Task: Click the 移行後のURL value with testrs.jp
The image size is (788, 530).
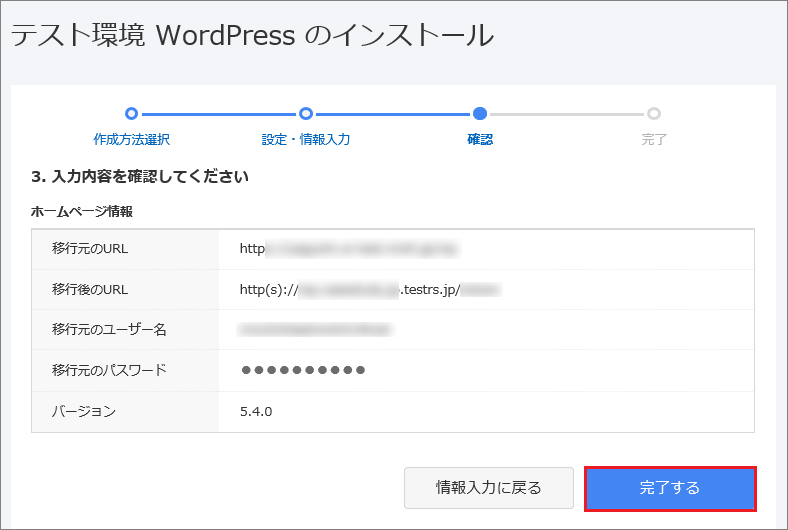Action: [370, 290]
